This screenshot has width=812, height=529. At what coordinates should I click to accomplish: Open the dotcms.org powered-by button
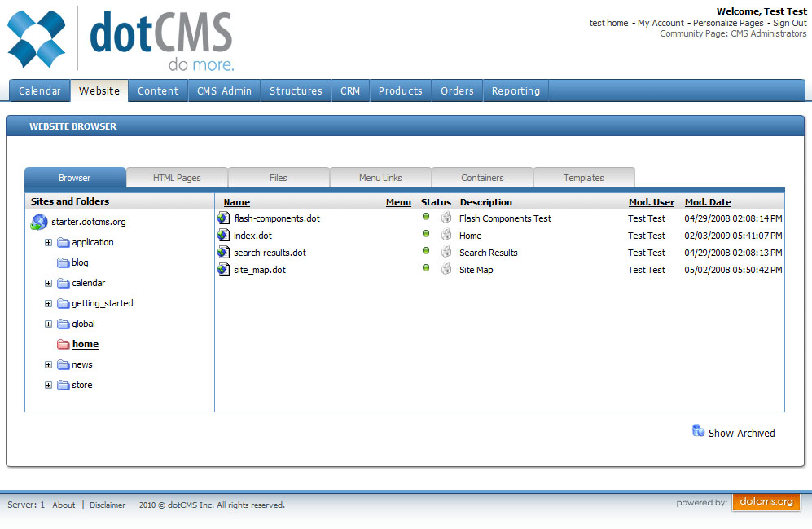tap(766, 502)
